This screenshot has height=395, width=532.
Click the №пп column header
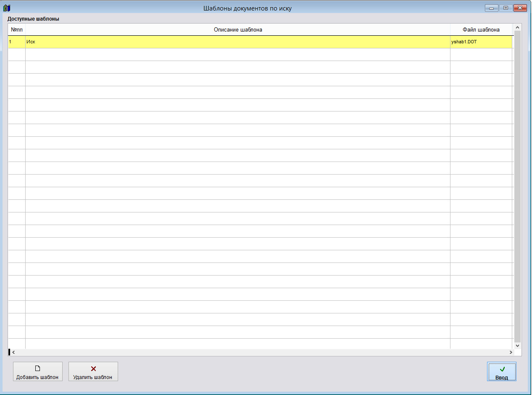coord(17,30)
